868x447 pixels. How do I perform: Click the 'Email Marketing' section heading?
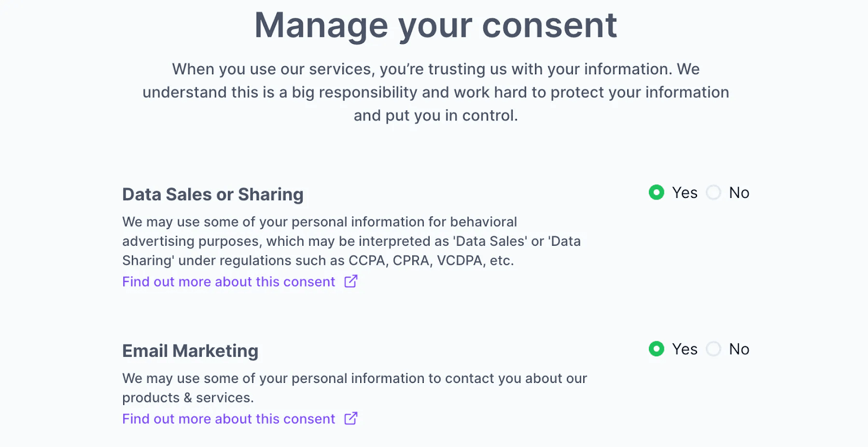pyautogui.click(x=190, y=351)
